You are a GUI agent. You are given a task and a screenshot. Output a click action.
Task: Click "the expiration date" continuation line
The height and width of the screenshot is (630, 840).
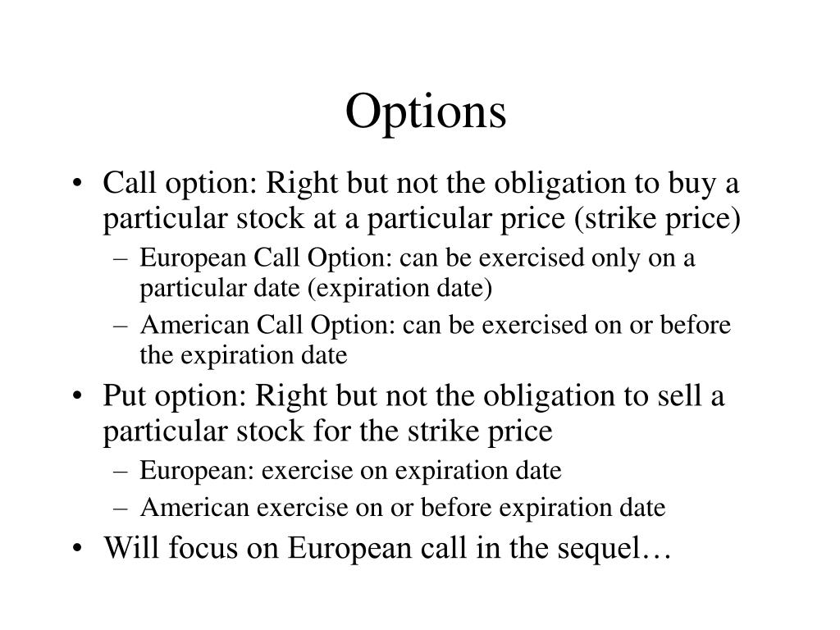243,355
